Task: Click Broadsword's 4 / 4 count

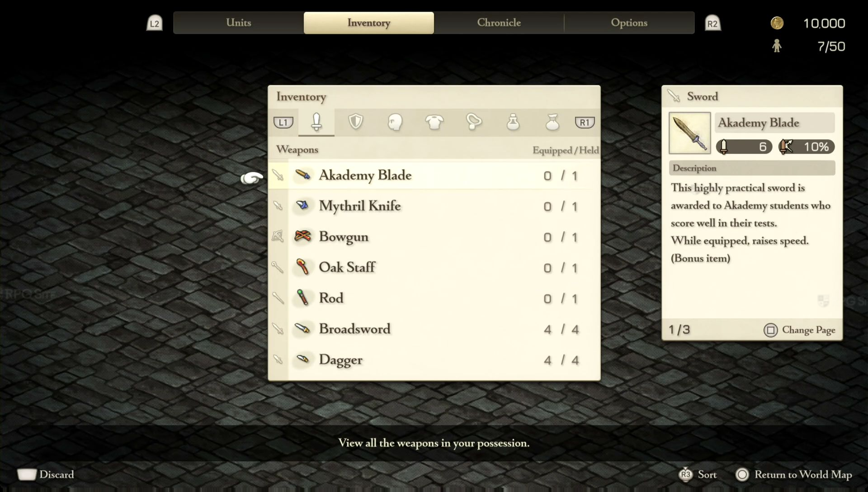Action: point(561,330)
